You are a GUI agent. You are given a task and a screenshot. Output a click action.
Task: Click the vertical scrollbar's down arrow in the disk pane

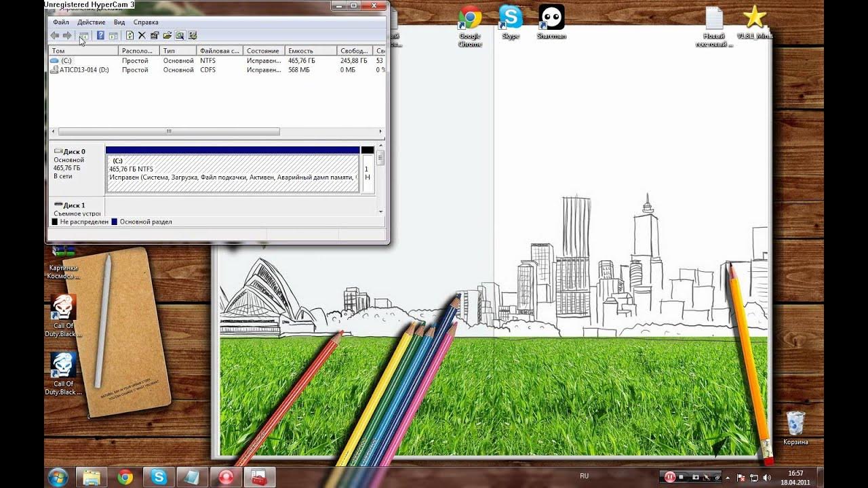[380, 211]
